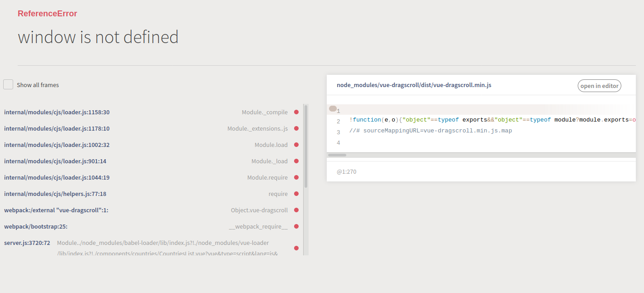
Task: Click the frames list vertical scrollbar
Action: (306, 146)
